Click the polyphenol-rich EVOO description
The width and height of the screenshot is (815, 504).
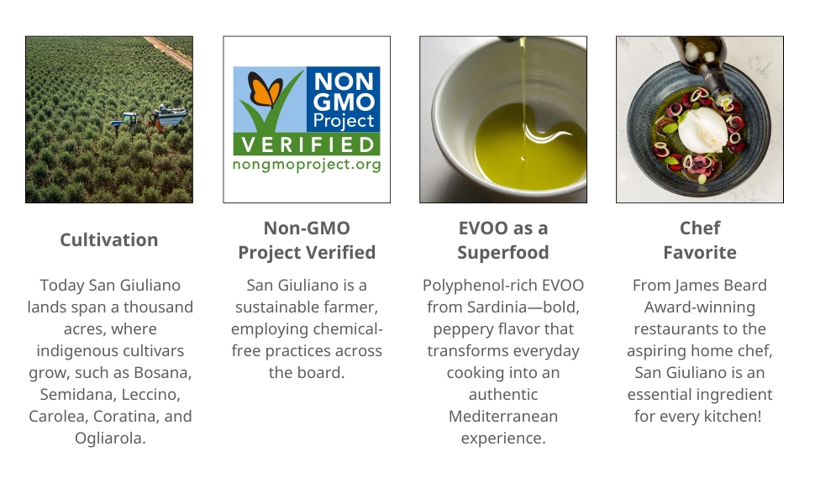point(503,361)
